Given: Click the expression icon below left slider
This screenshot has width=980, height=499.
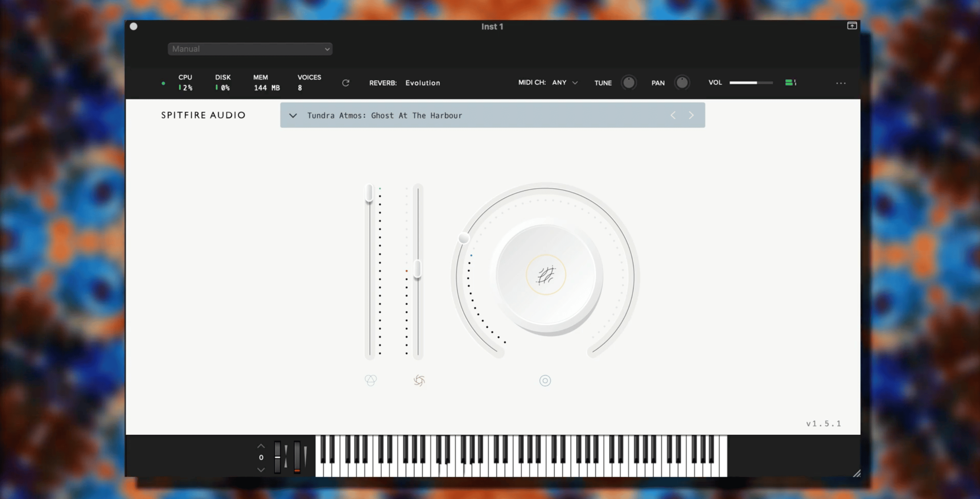Looking at the screenshot, I should click(371, 380).
